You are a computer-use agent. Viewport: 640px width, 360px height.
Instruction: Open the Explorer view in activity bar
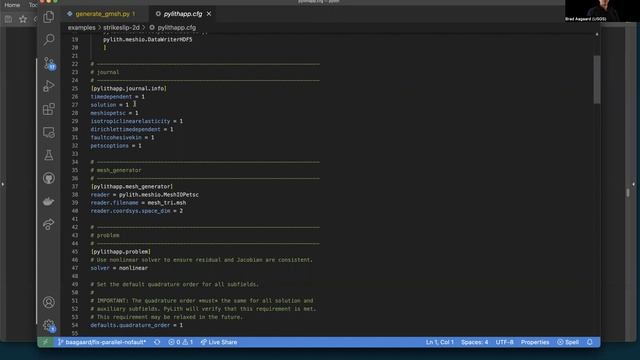49,17
